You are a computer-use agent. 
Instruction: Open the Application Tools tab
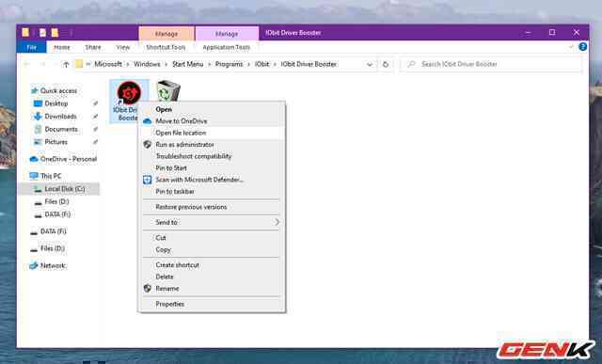pyautogui.click(x=226, y=47)
